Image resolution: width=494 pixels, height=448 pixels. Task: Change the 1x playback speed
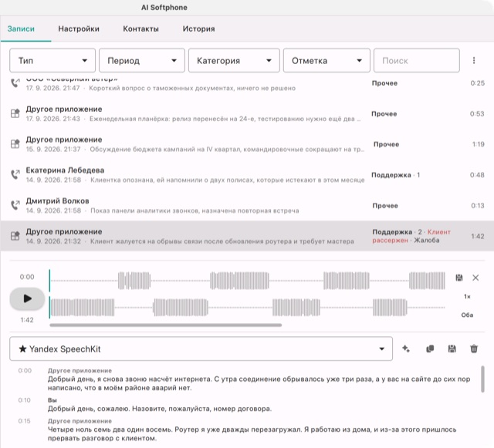(467, 297)
